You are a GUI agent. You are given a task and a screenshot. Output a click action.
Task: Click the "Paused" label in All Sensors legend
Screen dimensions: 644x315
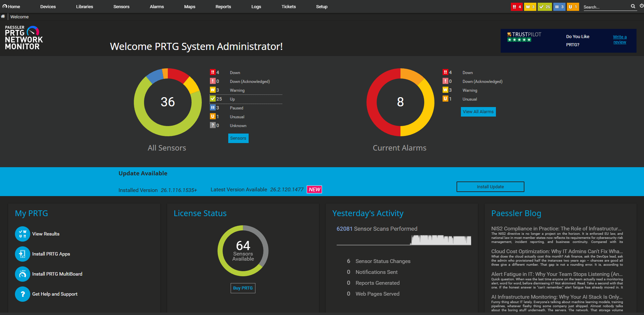(236, 108)
